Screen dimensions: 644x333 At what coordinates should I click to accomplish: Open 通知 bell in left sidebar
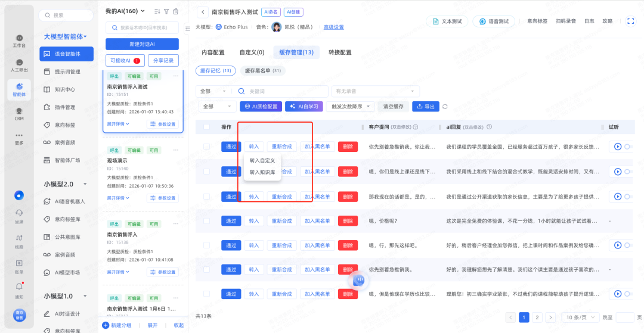pos(19,288)
